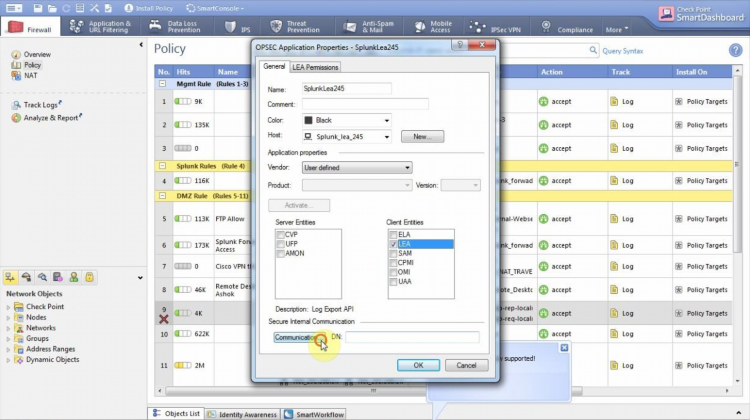Open the Firewall tab
750x420 pixels.
pyautogui.click(x=30, y=27)
